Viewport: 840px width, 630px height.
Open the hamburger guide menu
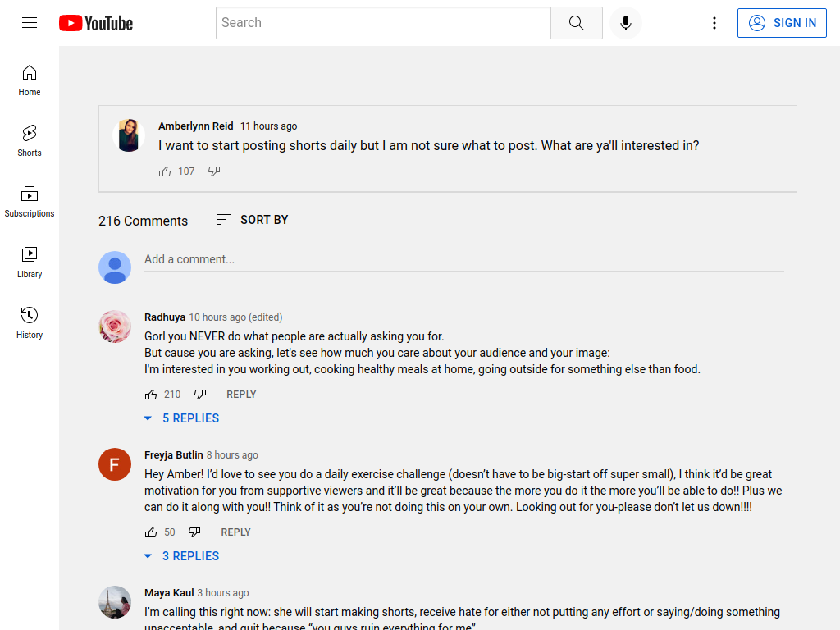point(30,22)
